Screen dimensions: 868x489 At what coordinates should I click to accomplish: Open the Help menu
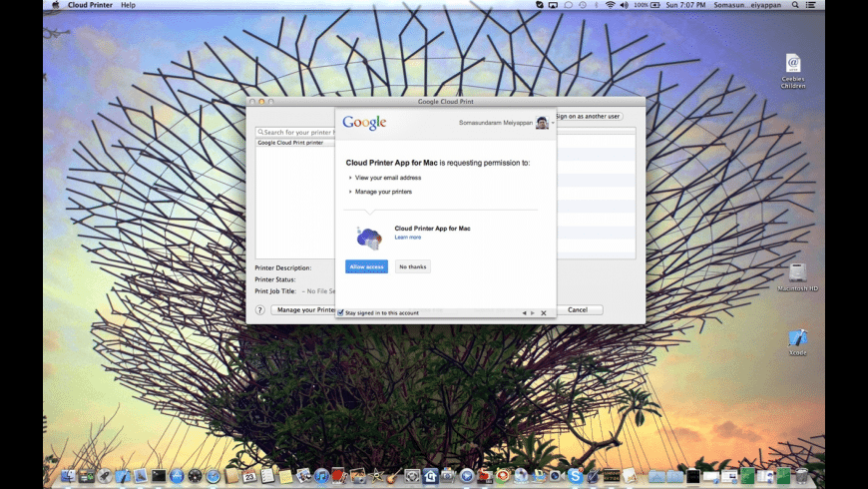pos(128,5)
